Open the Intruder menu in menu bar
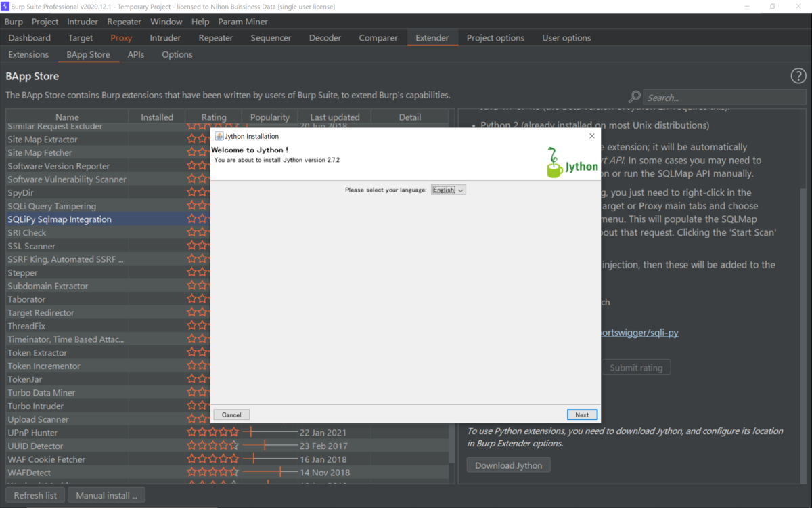Viewport: 812px width, 508px height. tap(83, 22)
